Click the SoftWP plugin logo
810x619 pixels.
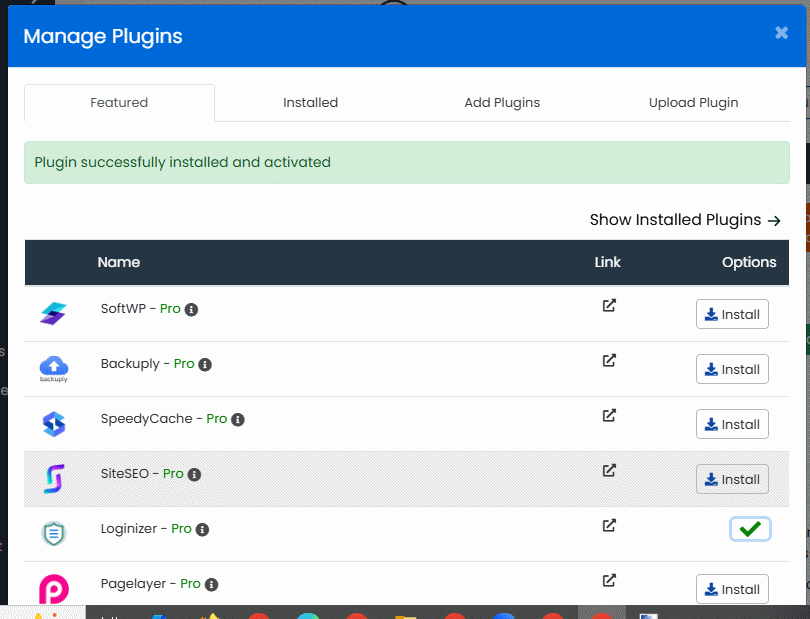point(54,313)
